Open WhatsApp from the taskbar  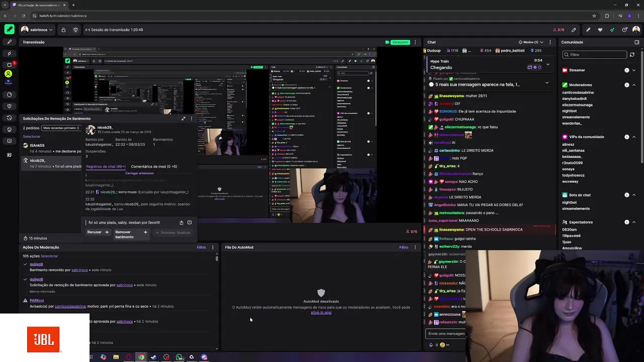pos(179,357)
